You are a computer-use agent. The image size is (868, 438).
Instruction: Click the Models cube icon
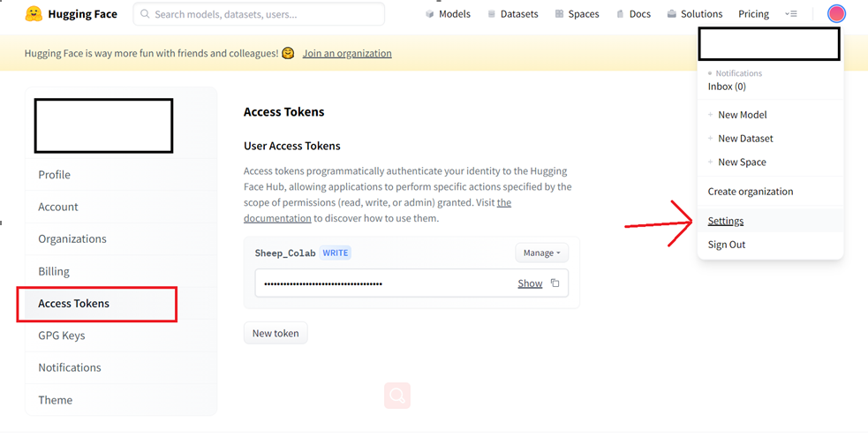(x=429, y=14)
